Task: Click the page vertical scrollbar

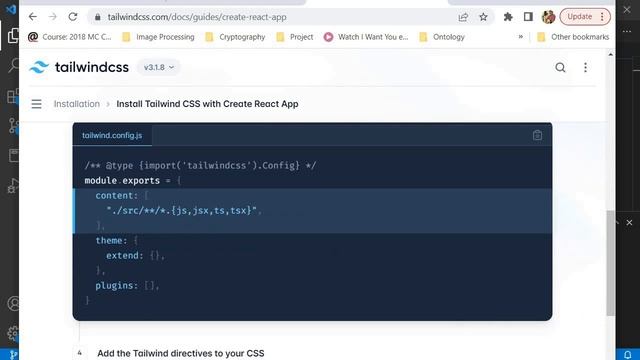Action: 610,263
